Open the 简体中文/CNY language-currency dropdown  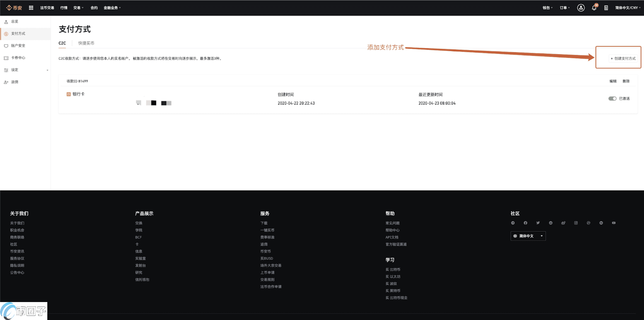point(628,8)
